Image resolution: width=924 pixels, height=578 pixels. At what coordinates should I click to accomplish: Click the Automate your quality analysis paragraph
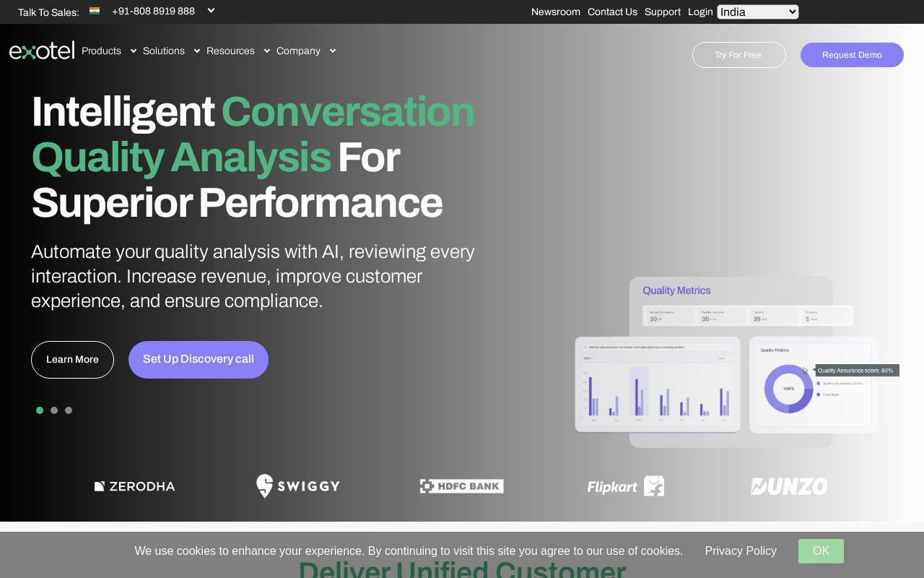point(253,276)
